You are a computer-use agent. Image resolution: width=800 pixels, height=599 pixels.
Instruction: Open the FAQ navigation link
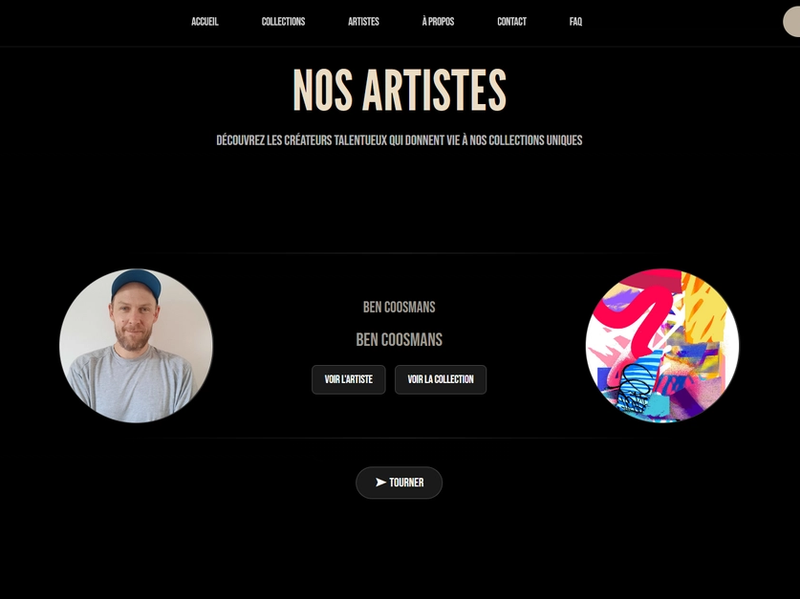(576, 21)
